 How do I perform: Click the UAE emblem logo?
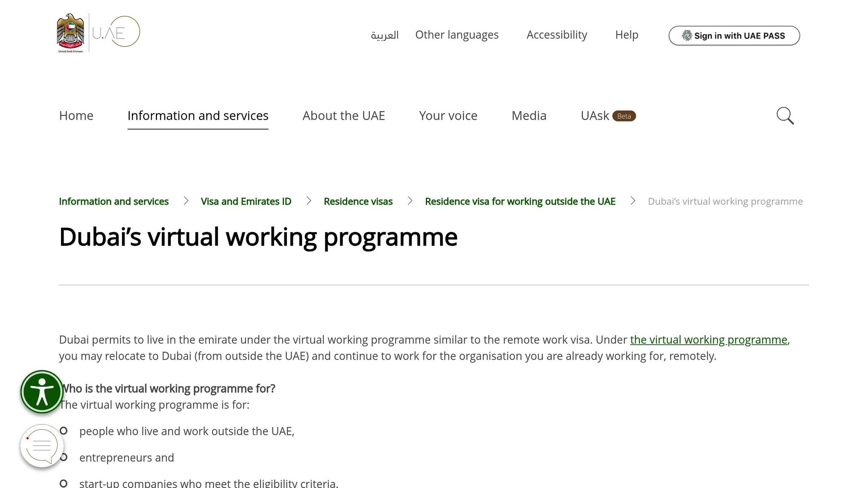71,30
